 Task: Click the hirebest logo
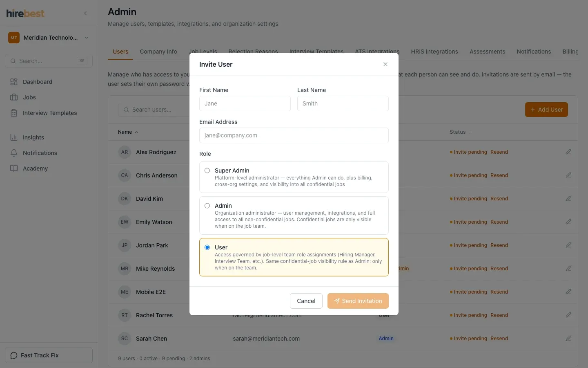tap(25, 13)
